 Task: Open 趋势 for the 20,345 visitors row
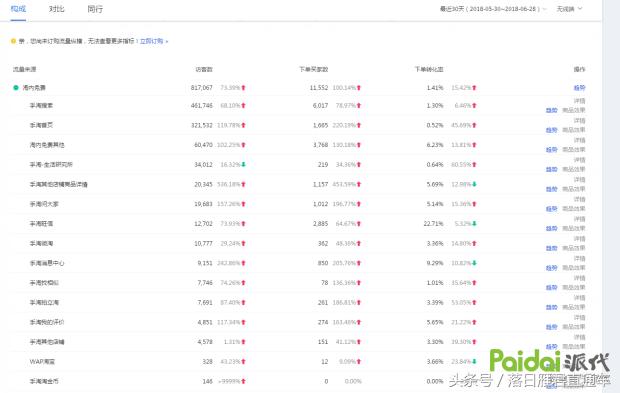coord(552,189)
